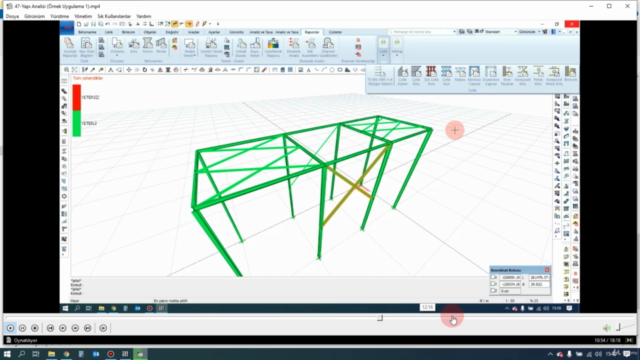640x360 pixels.
Task: Select the Makas steel report icon
Action: coord(460,76)
